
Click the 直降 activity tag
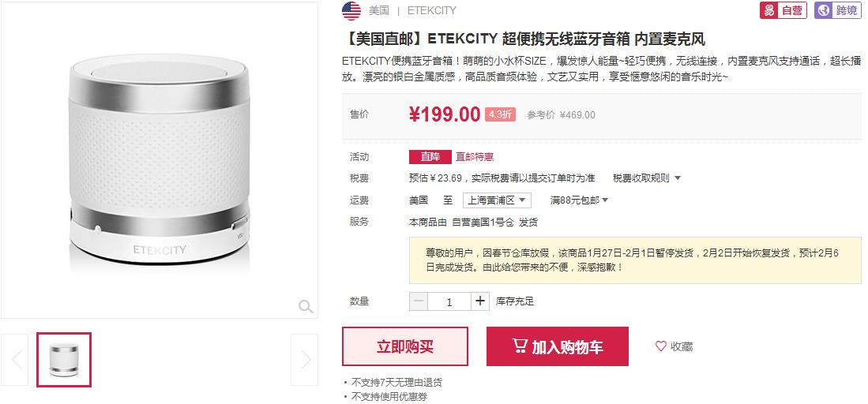click(x=430, y=157)
